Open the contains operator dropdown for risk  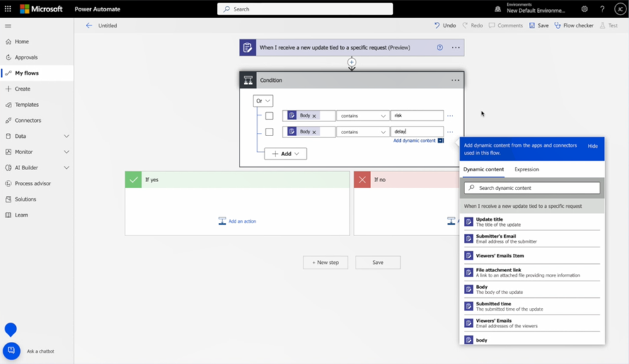362,116
